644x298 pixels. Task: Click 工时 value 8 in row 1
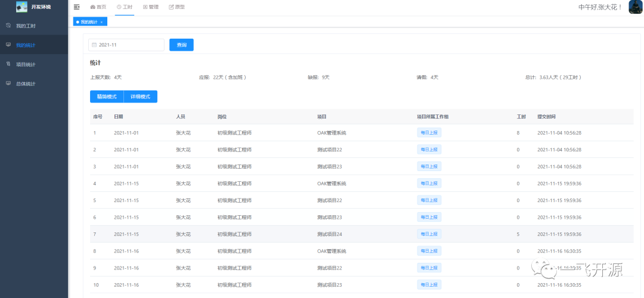(518, 132)
